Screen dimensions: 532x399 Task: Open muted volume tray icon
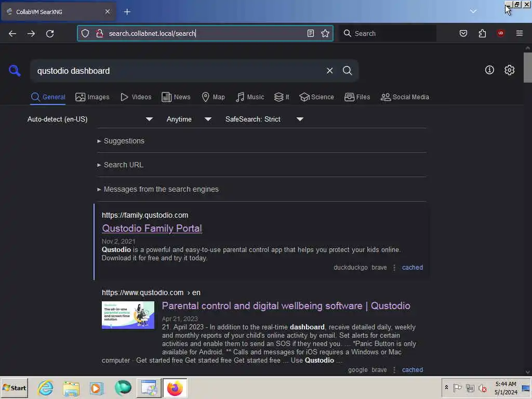click(482, 388)
